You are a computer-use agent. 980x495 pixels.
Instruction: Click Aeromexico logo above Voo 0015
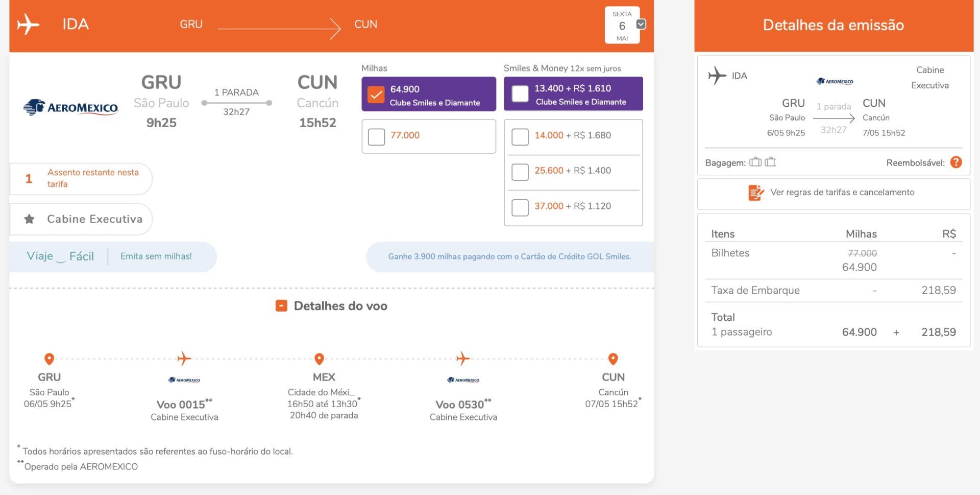[184, 380]
